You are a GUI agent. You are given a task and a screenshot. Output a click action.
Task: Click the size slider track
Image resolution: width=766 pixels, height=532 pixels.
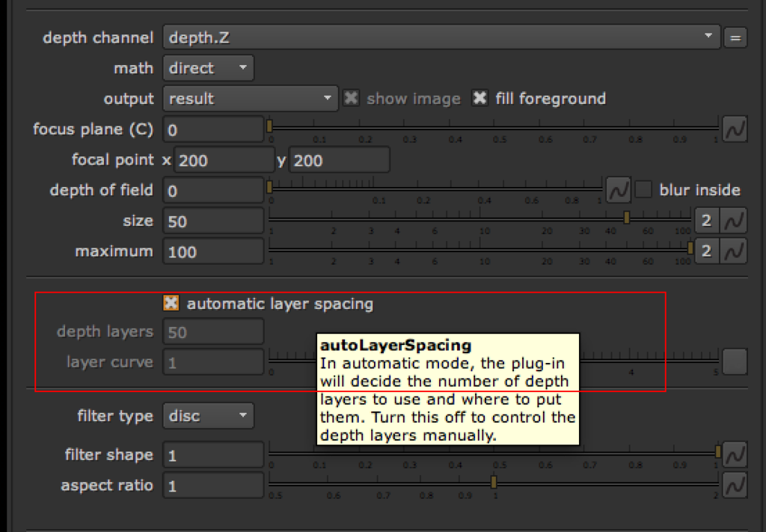(x=479, y=218)
